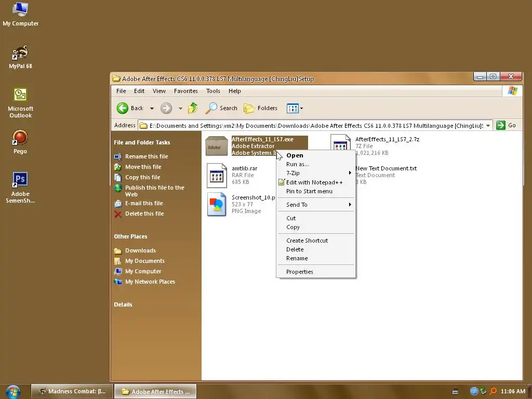The height and width of the screenshot is (399, 532).
Task: Open the Tools menu
Action: click(213, 91)
